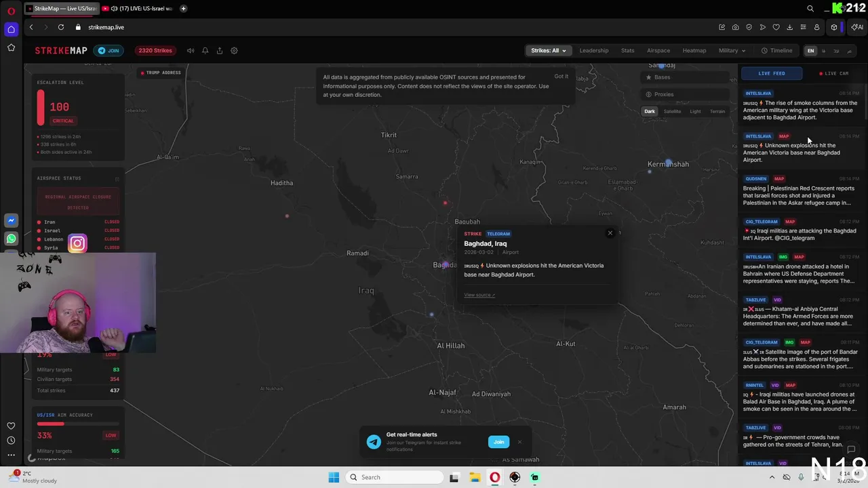Image resolution: width=868 pixels, height=488 pixels.
Task: Open File Explorer from taskbar
Action: pos(475,477)
